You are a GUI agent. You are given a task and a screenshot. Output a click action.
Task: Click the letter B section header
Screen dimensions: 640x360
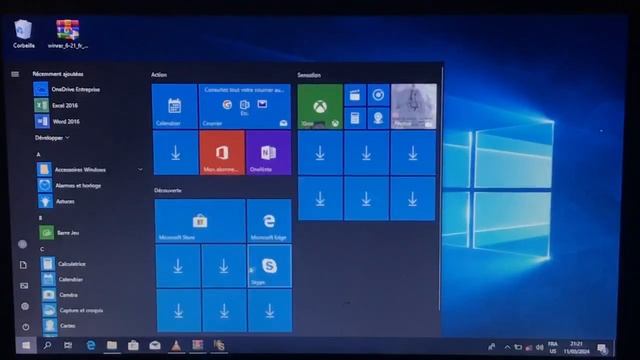coord(40,218)
